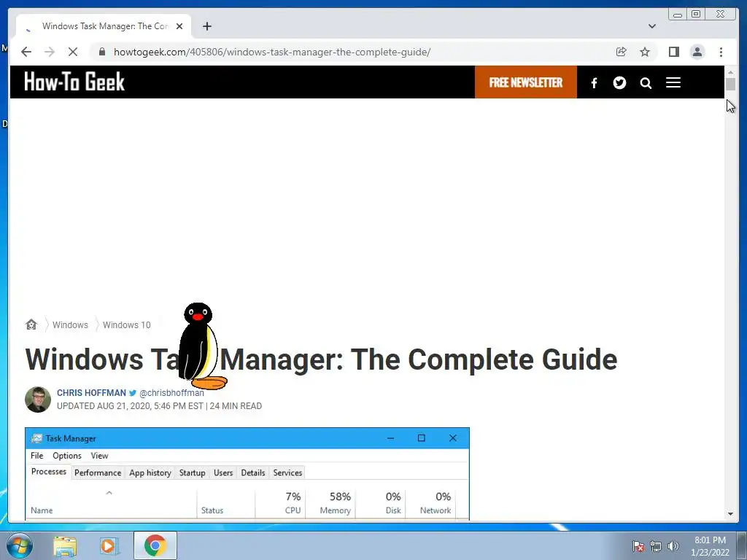Launch Windows Media Player from taskbar

[x=109, y=546]
